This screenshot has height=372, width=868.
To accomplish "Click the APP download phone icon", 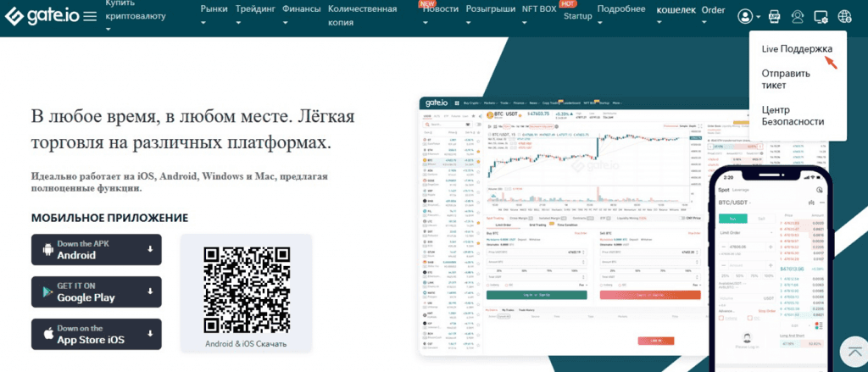I will (x=775, y=17).
